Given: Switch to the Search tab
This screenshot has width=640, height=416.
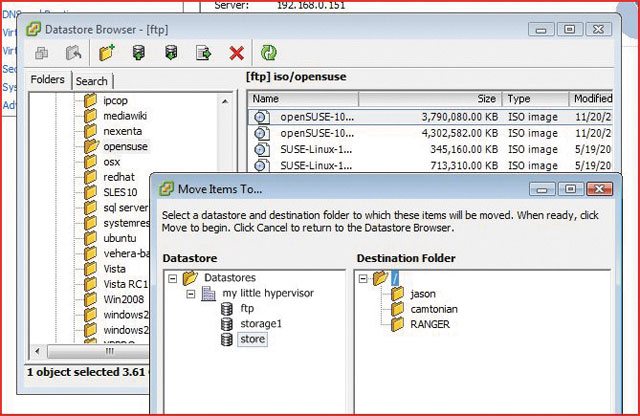Looking at the screenshot, I should click(92, 81).
